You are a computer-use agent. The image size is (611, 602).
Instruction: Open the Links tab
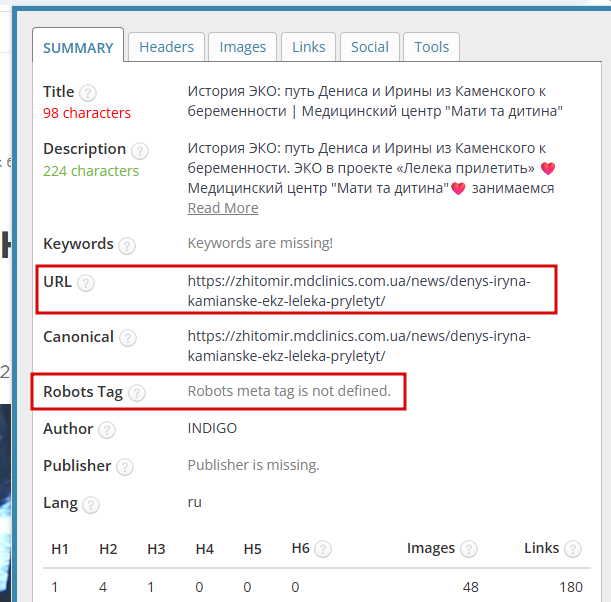[309, 47]
